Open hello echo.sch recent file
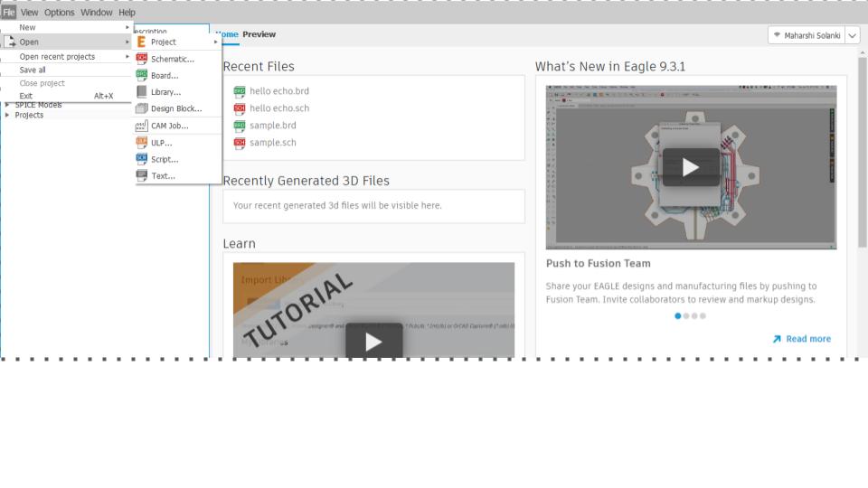This screenshot has width=868, height=488. tap(279, 108)
